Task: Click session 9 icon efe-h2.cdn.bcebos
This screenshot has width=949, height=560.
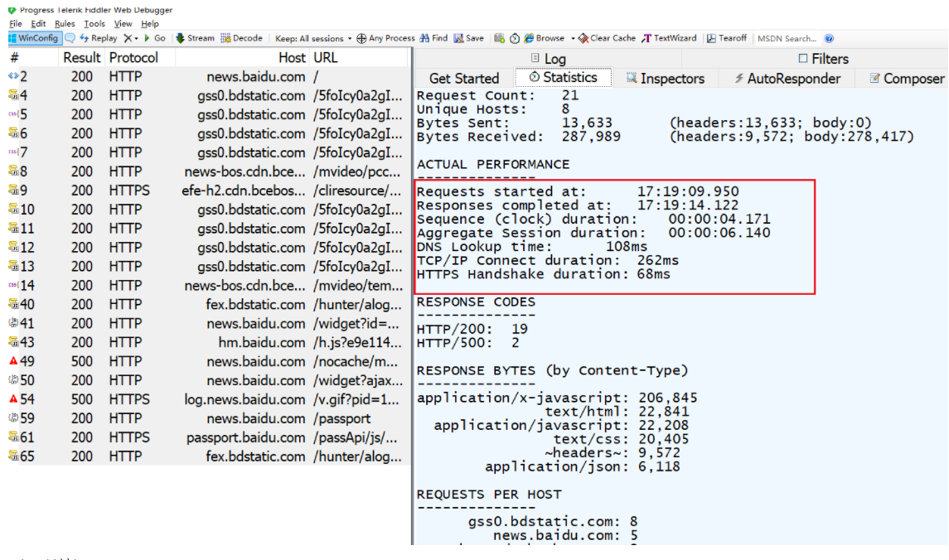Action: 13,190
